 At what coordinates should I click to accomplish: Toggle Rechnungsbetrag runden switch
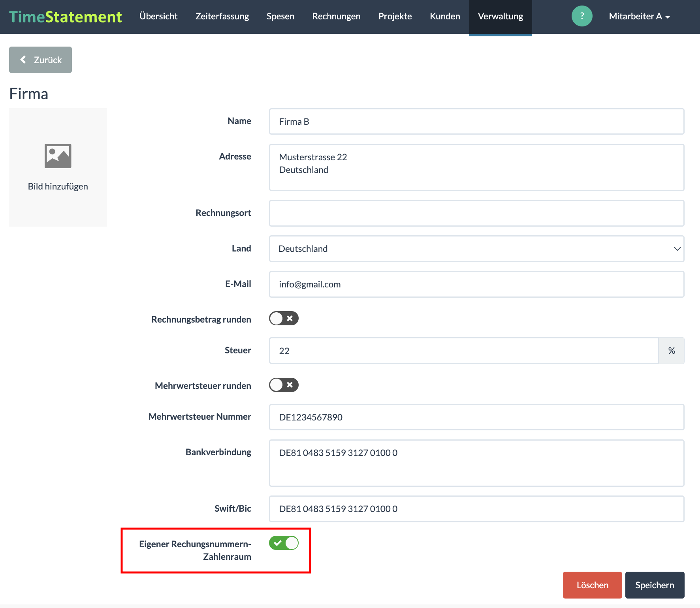[x=284, y=318]
